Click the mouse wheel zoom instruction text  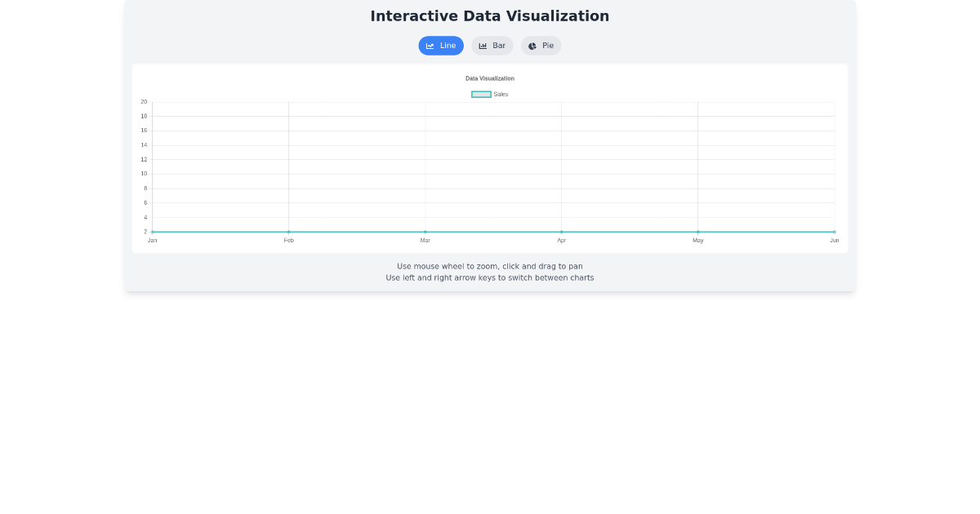tap(489, 266)
